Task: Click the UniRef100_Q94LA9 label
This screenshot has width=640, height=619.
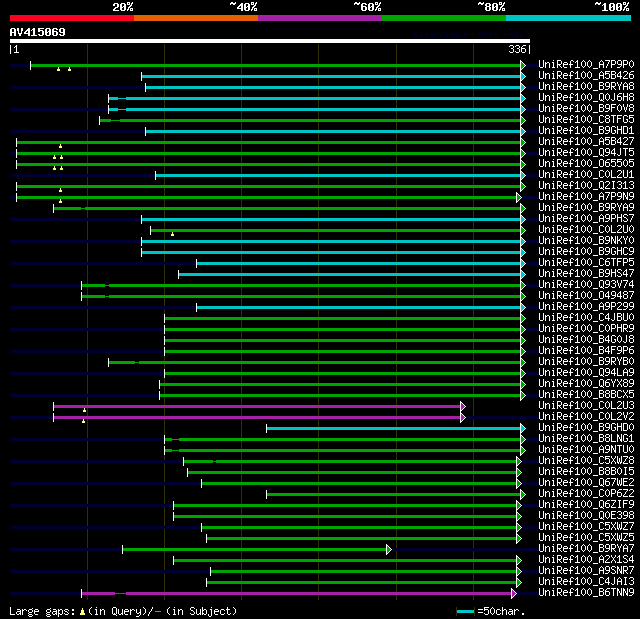Action: [586, 373]
